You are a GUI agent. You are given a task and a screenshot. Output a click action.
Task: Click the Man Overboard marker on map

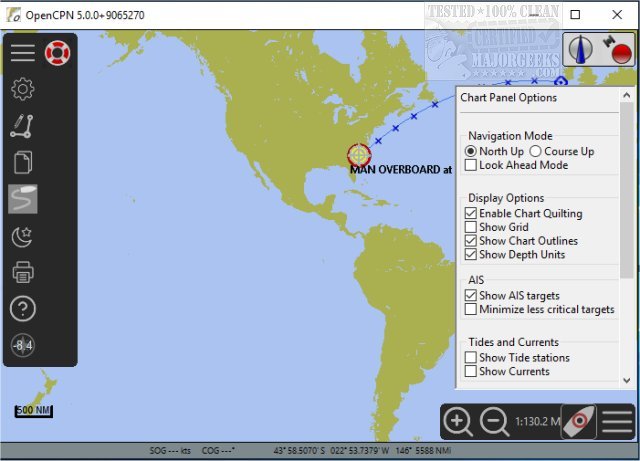coord(359,156)
